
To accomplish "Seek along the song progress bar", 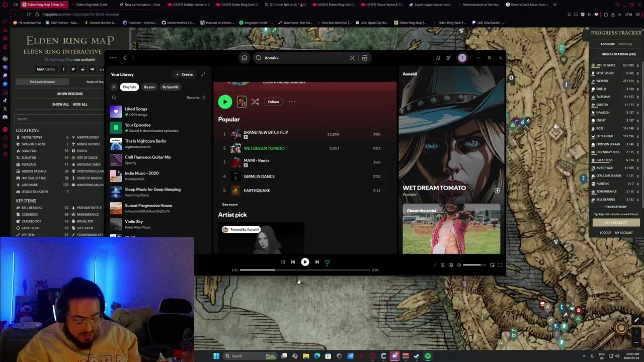I will (x=305, y=270).
